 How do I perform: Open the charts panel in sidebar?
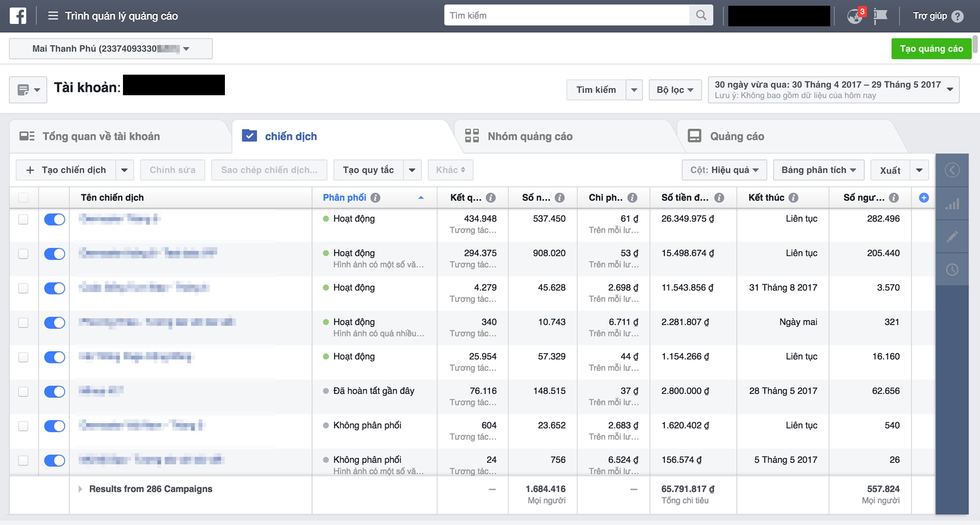click(x=952, y=204)
